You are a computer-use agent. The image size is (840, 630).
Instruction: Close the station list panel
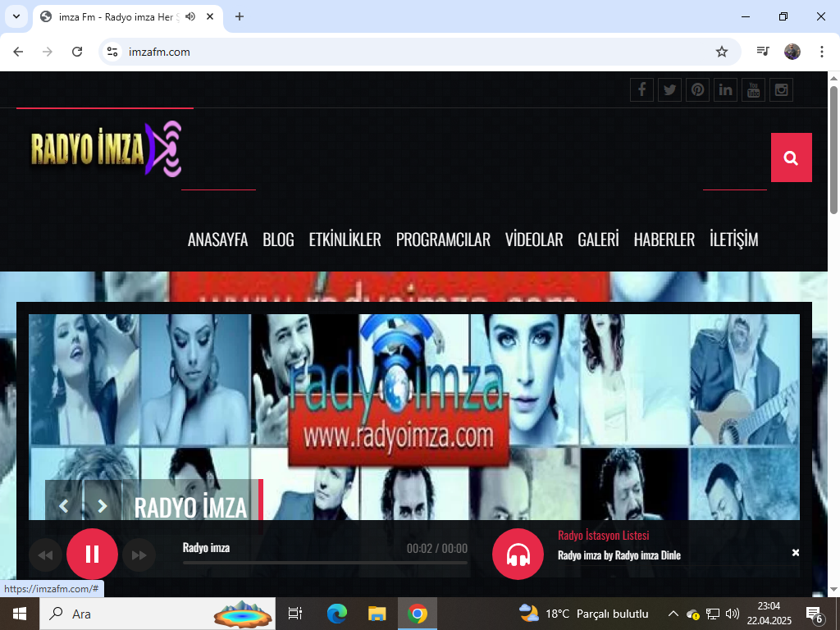796,552
